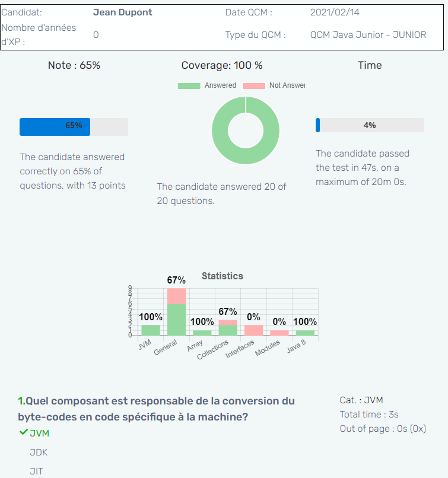Click the blue 65% note progress bar
Screen dimensions: 448x478
(x=55, y=126)
